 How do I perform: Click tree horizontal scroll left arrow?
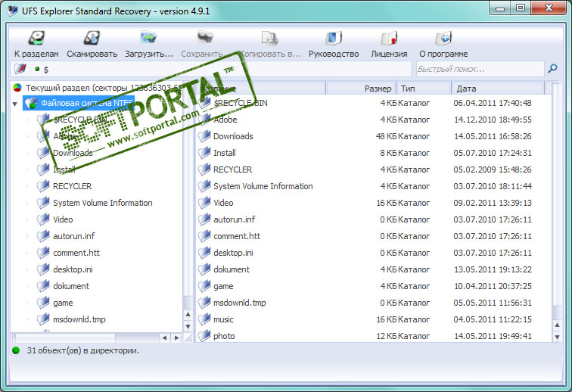pyautogui.click(x=164, y=338)
